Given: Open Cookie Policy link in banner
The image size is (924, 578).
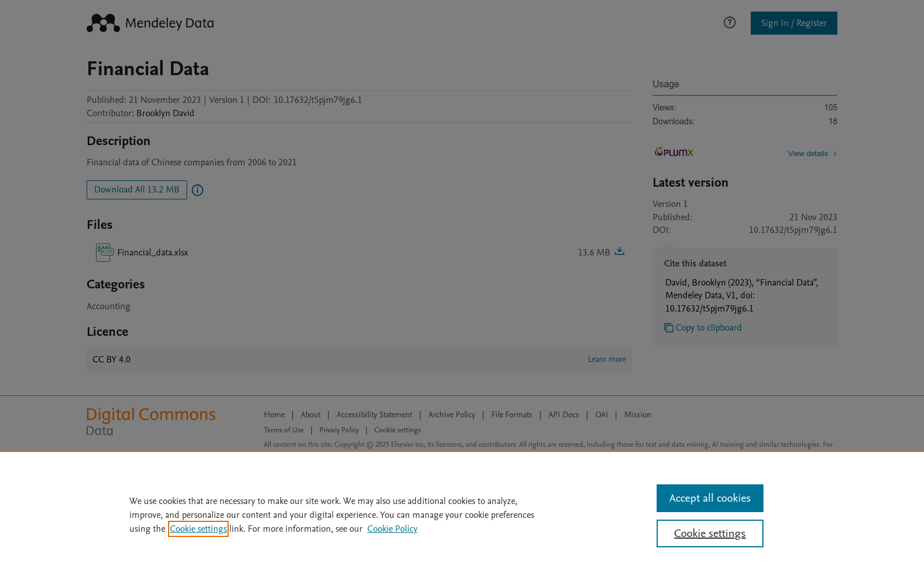Looking at the screenshot, I should pyautogui.click(x=392, y=529).
